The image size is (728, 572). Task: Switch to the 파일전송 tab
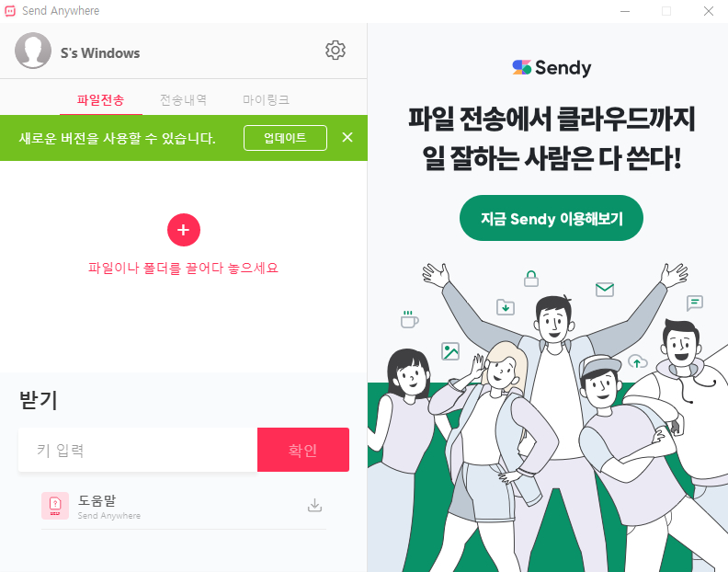coord(101,100)
